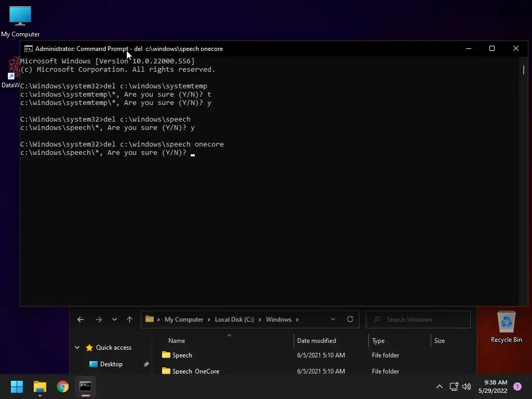Click the 'del c:\windows\systemtemp' command line
The width and height of the screenshot is (532, 399).
pyautogui.click(x=155, y=86)
